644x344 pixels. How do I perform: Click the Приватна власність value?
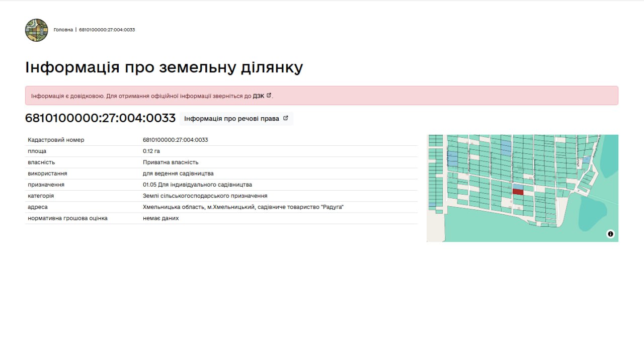(171, 162)
